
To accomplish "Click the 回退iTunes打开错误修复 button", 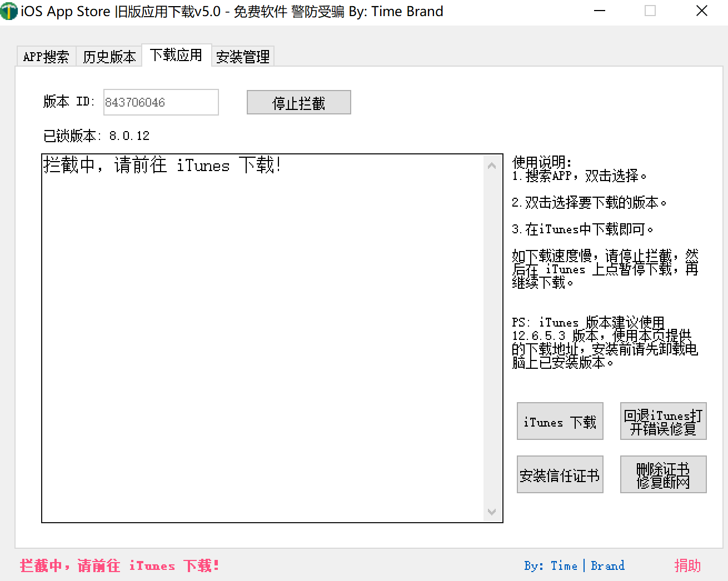I will tap(664, 422).
